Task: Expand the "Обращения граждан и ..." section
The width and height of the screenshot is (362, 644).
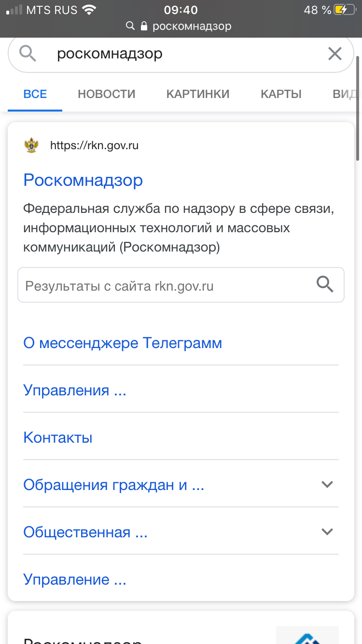Action: tap(327, 484)
